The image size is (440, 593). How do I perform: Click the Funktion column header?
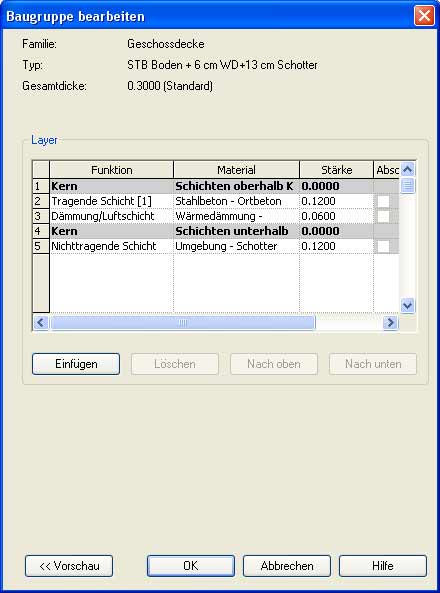pyautogui.click(x=111, y=170)
